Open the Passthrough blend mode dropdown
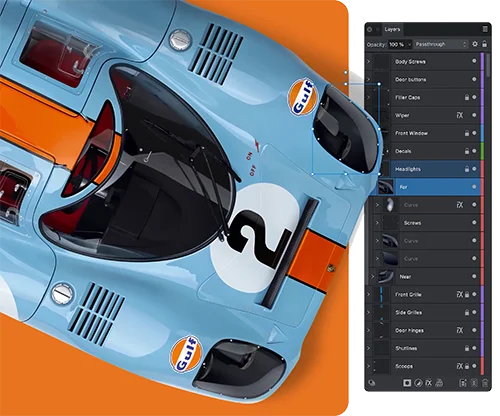 (441, 44)
